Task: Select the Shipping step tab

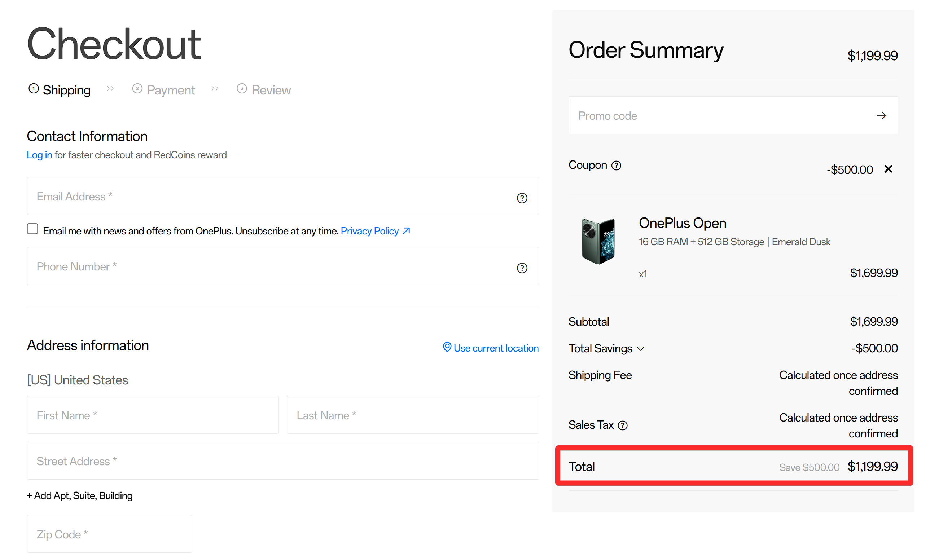Action: (60, 90)
